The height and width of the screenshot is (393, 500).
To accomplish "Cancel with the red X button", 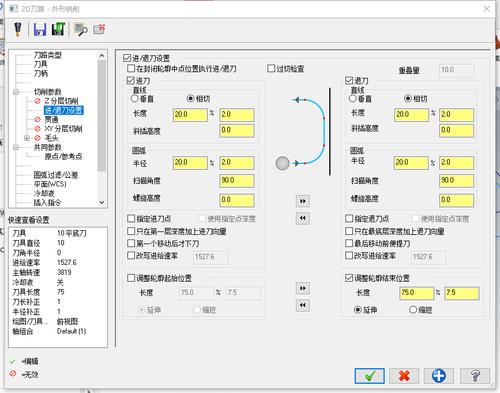I will tap(404, 376).
